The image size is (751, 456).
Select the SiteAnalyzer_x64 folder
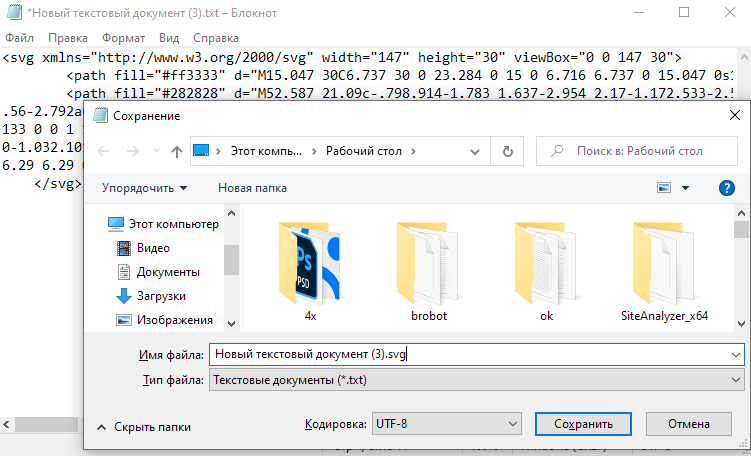pyautogui.click(x=664, y=271)
